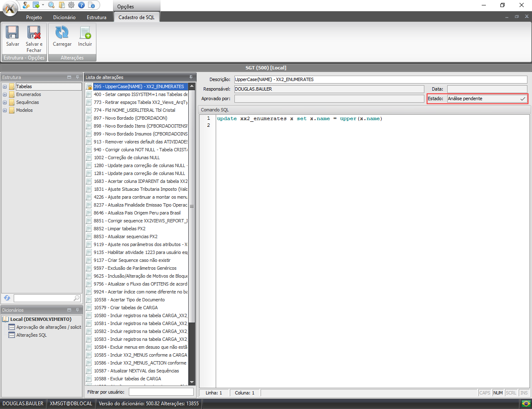Pin the Estrutura panel
Viewport: 532px width, 409px height.
[77, 77]
